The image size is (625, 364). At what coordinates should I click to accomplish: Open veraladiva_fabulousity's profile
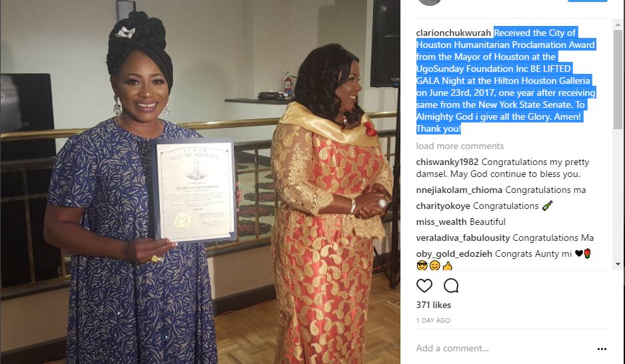click(x=463, y=238)
